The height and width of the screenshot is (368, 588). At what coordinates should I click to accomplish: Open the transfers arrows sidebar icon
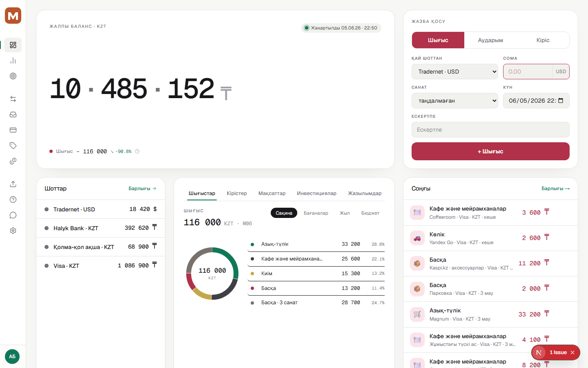[x=13, y=99]
